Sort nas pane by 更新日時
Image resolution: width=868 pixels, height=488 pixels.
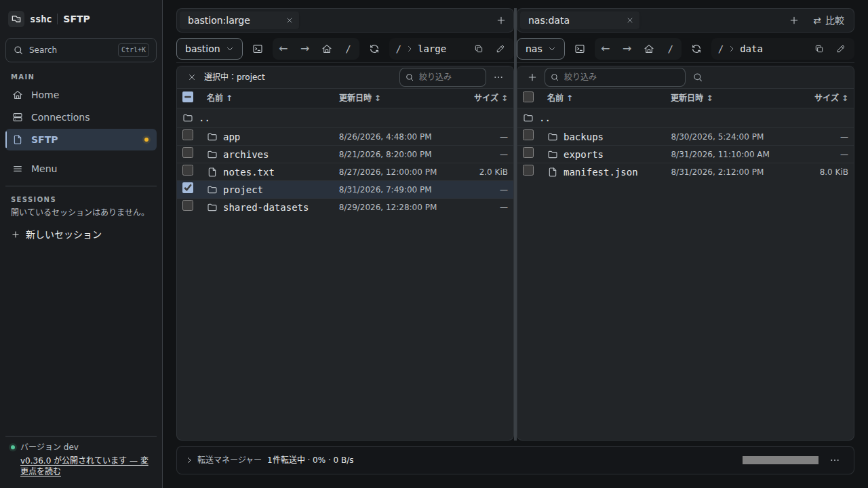click(692, 98)
